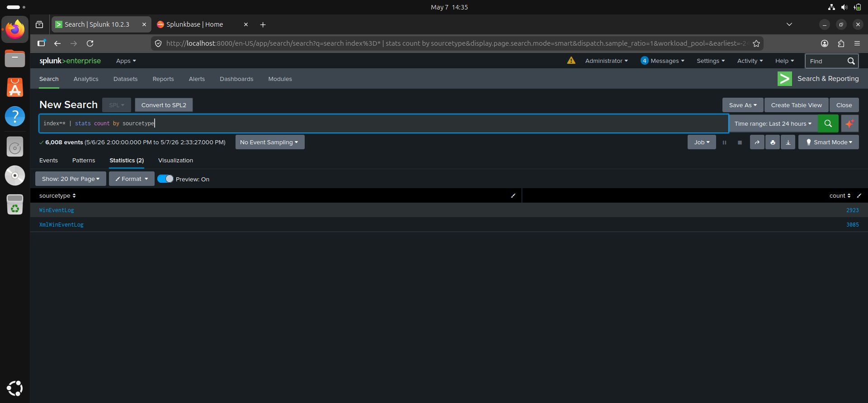The image size is (868, 403).
Task: Open the Alerts navigation item
Action: (197, 79)
